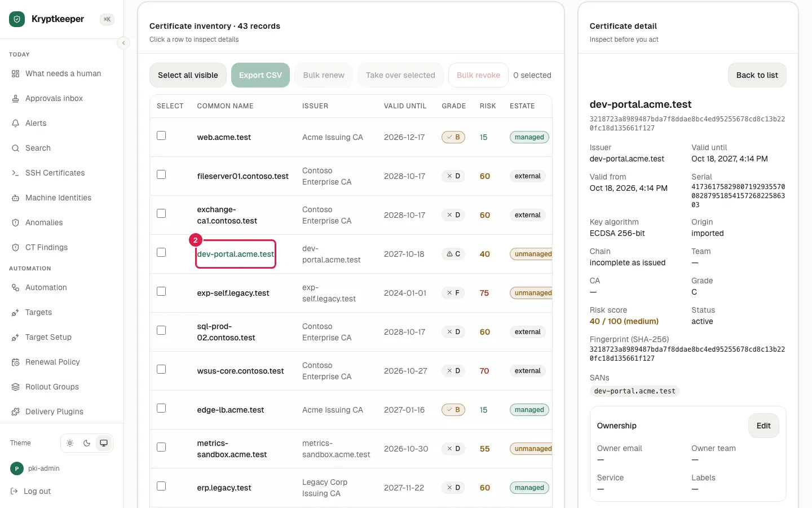
Task: Click the edge-lb.acme.test row name
Action: point(231,410)
